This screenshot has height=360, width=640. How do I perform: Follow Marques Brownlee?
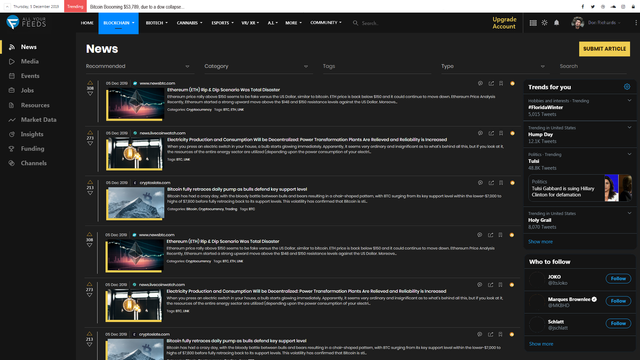pos(618,301)
